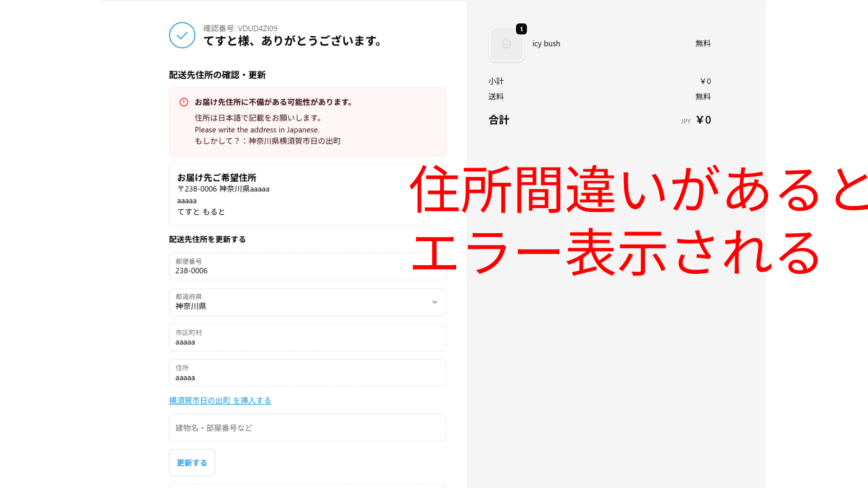Image resolution: width=868 pixels, height=488 pixels.
Task: Click the 郵便番号 input field
Action: [308, 266]
